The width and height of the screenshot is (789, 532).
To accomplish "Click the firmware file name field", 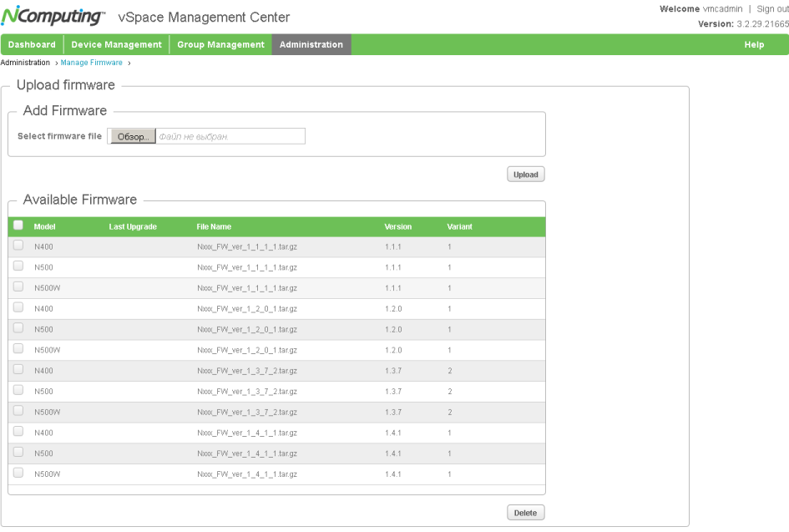I will [205, 136].
